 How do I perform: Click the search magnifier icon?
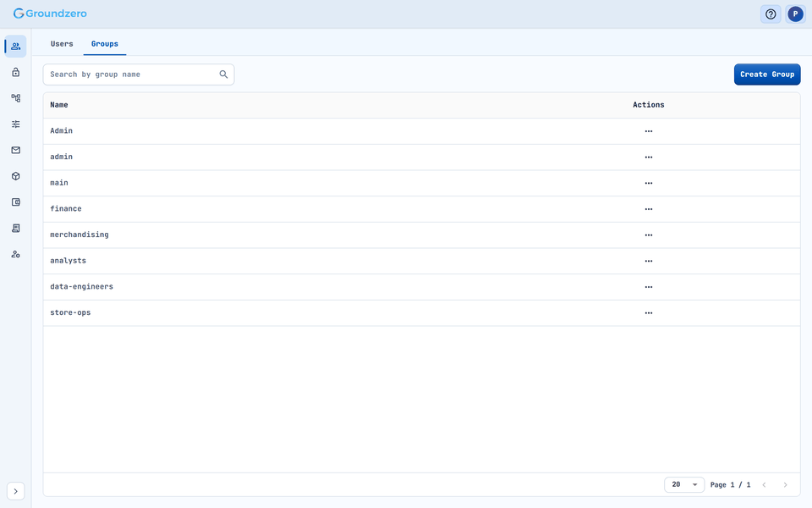point(223,75)
